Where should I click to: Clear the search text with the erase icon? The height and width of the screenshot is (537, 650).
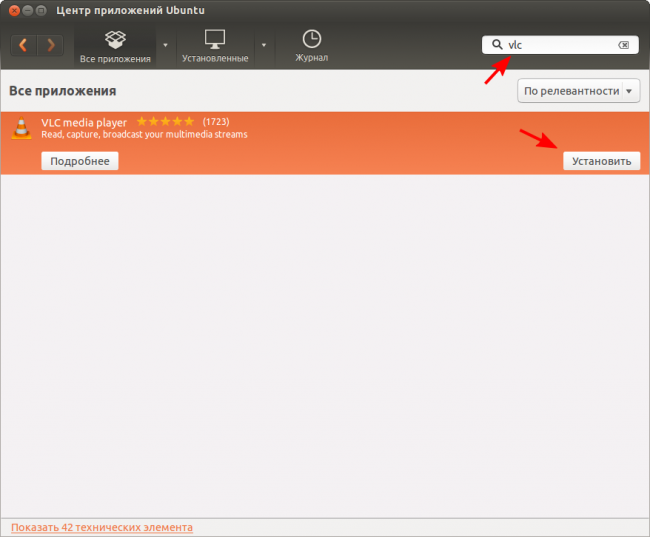pyautogui.click(x=623, y=45)
